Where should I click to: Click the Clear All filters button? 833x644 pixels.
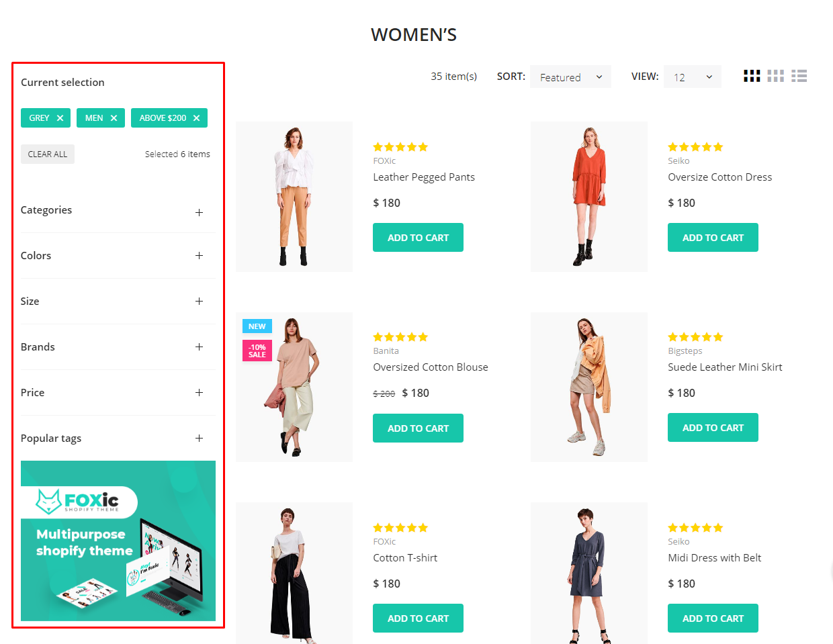(48, 154)
